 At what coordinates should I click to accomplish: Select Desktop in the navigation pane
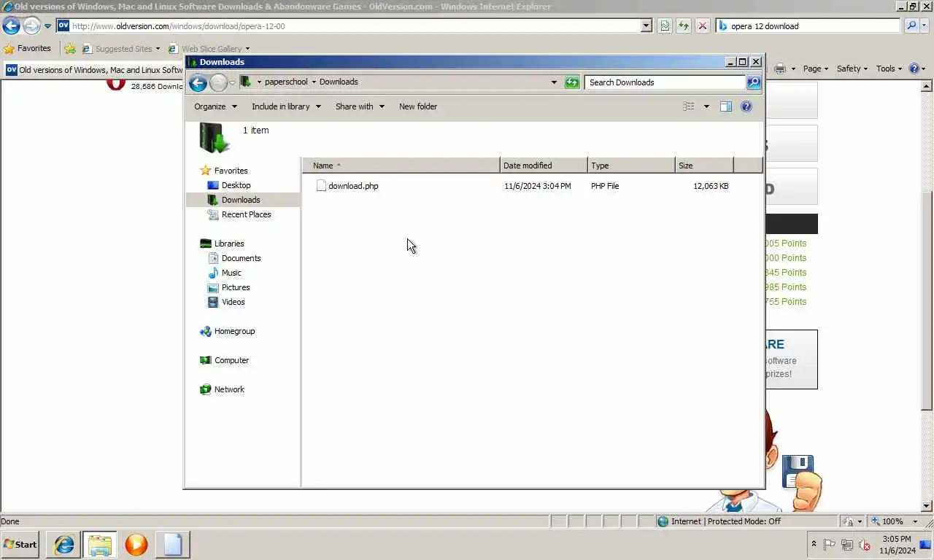click(236, 185)
